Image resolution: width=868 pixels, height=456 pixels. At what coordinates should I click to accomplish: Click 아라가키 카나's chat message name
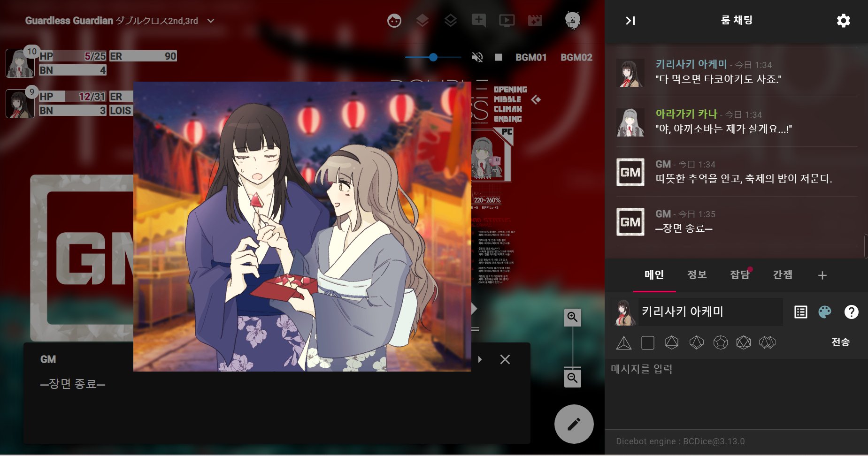pyautogui.click(x=686, y=114)
